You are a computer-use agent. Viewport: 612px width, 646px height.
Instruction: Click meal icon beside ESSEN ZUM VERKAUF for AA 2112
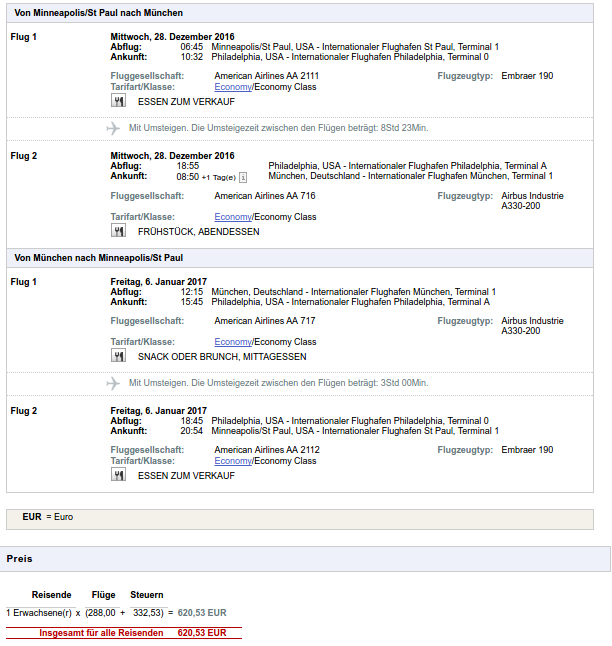(x=118, y=475)
